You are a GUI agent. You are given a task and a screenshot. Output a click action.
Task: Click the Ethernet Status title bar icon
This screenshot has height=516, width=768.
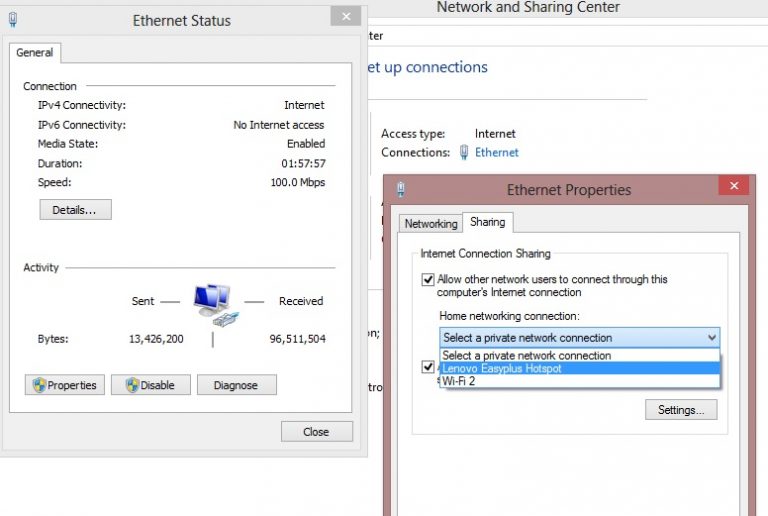(13, 19)
